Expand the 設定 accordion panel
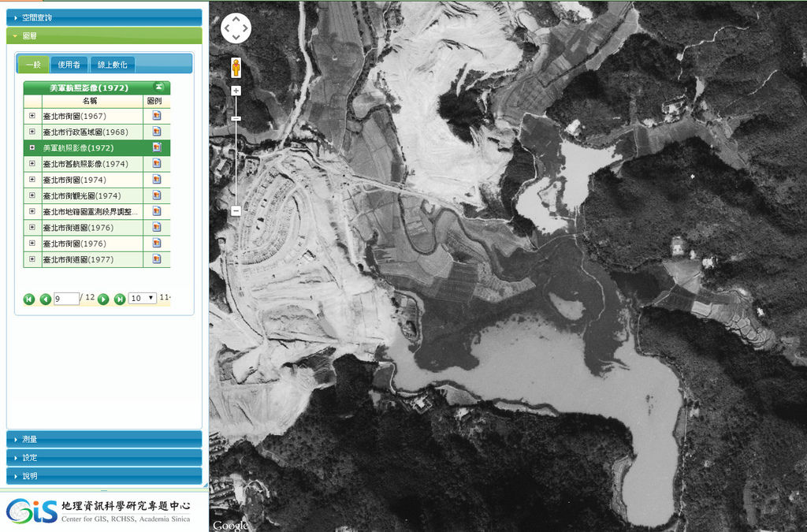Viewport: 807px width, 532px height. (x=104, y=457)
